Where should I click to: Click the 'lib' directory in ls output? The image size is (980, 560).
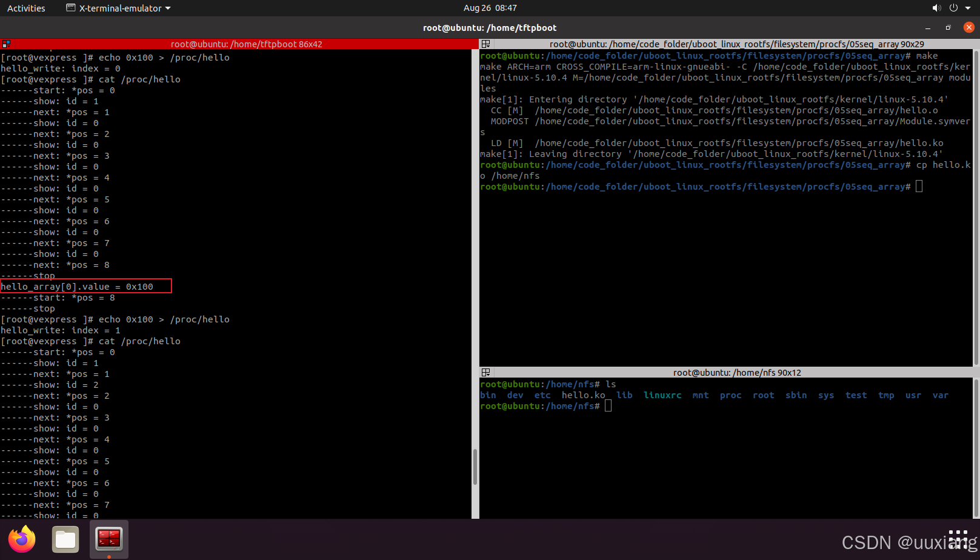coord(624,395)
